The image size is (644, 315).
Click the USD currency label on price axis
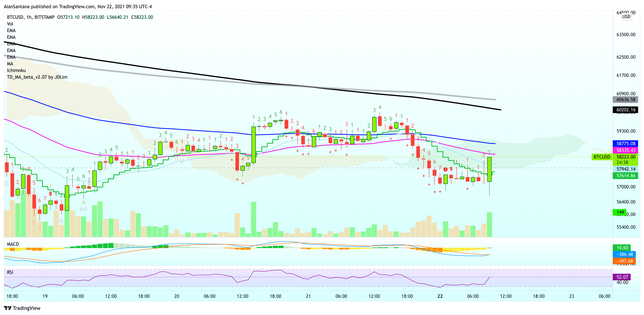(626, 16)
